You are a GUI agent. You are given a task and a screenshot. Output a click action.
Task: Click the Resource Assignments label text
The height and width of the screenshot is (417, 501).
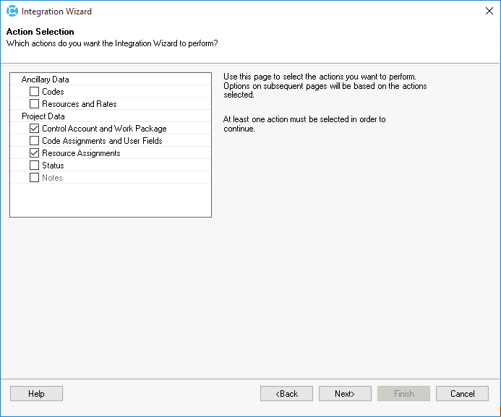click(x=81, y=153)
